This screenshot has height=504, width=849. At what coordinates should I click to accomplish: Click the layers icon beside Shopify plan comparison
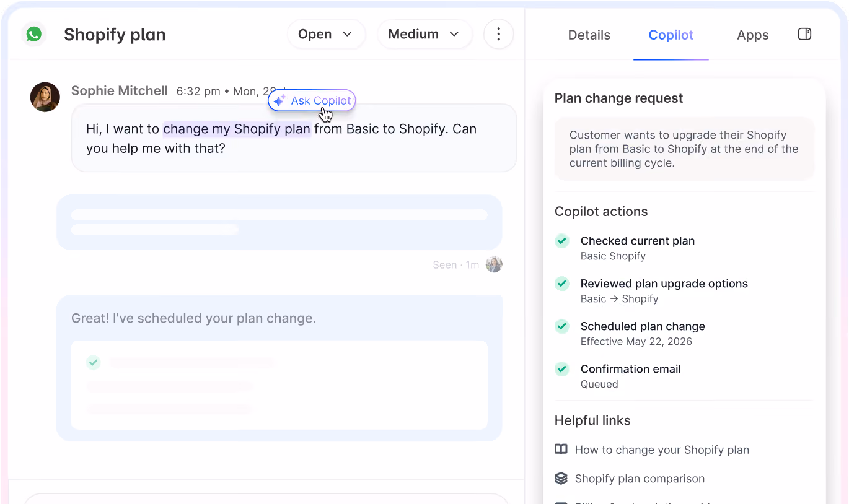561,478
